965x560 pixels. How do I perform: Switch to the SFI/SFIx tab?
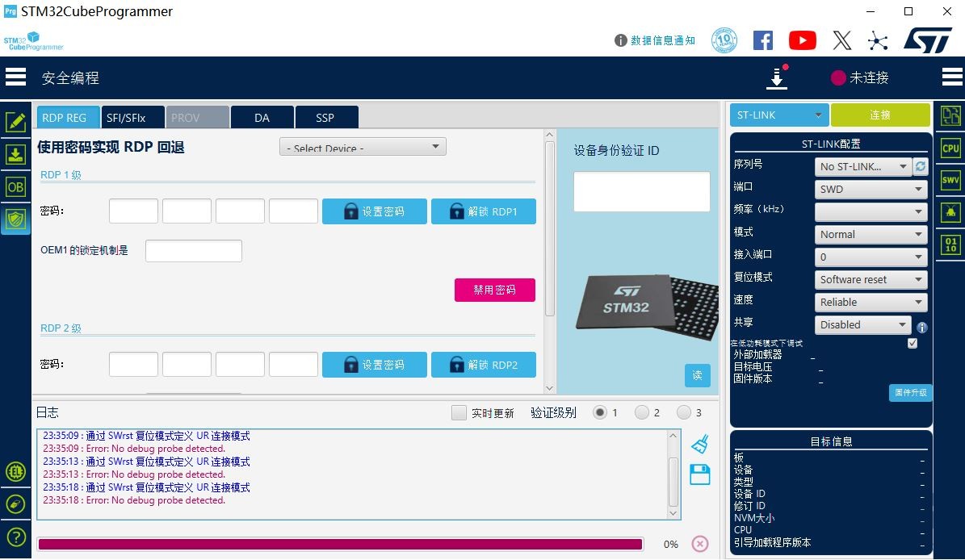coord(133,118)
